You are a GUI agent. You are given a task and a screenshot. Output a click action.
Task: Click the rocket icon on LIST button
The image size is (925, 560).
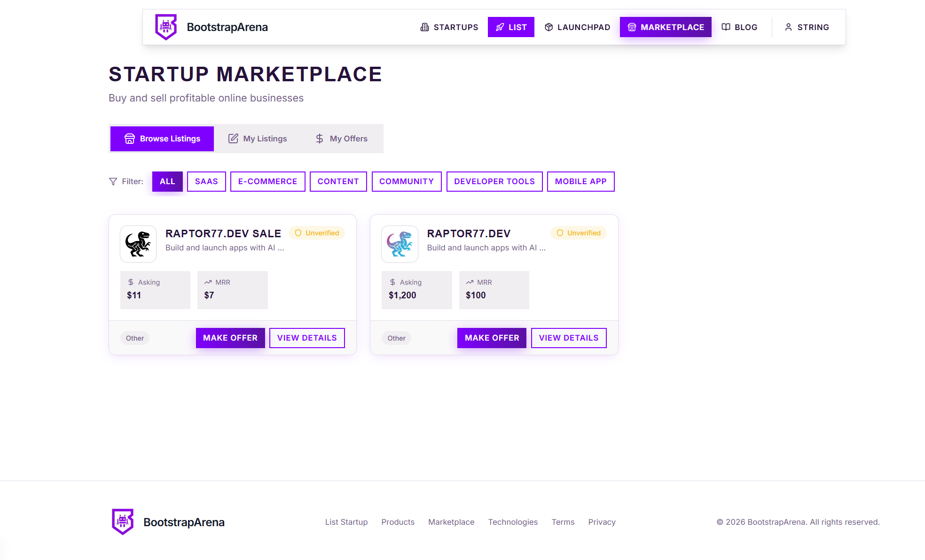pos(499,27)
